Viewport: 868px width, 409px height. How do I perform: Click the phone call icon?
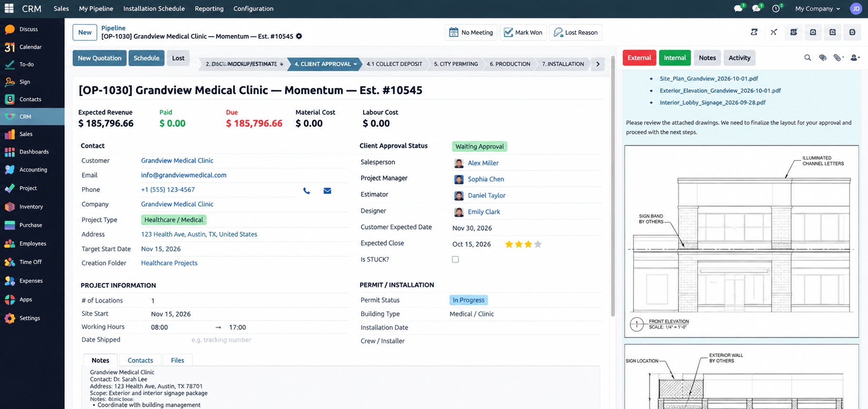click(x=306, y=191)
